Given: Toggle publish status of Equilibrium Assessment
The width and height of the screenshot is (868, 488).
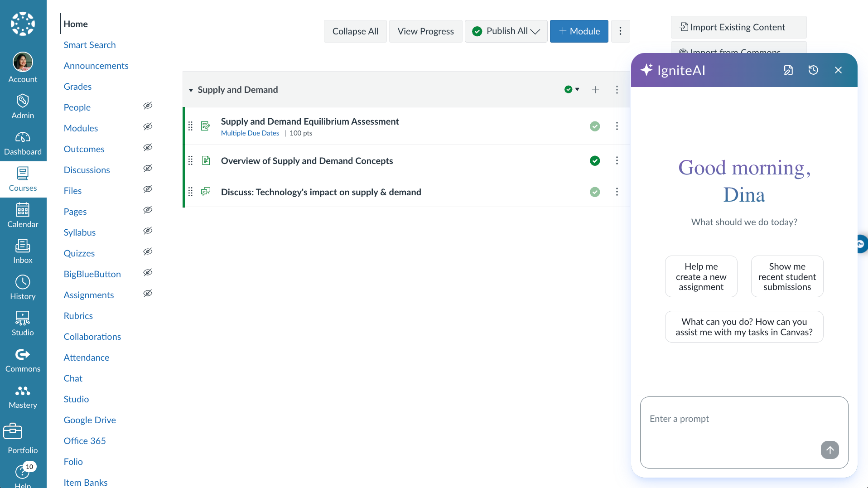Looking at the screenshot, I should coord(595,126).
